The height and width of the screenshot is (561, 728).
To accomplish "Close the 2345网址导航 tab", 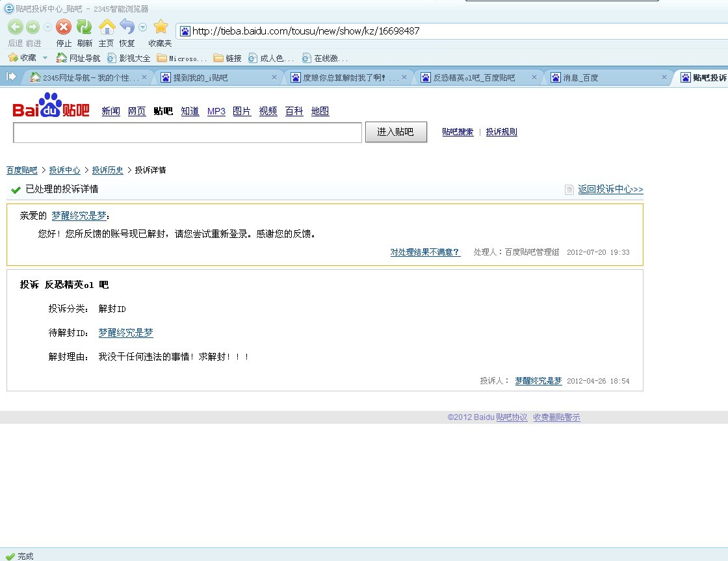I will (144, 77).
